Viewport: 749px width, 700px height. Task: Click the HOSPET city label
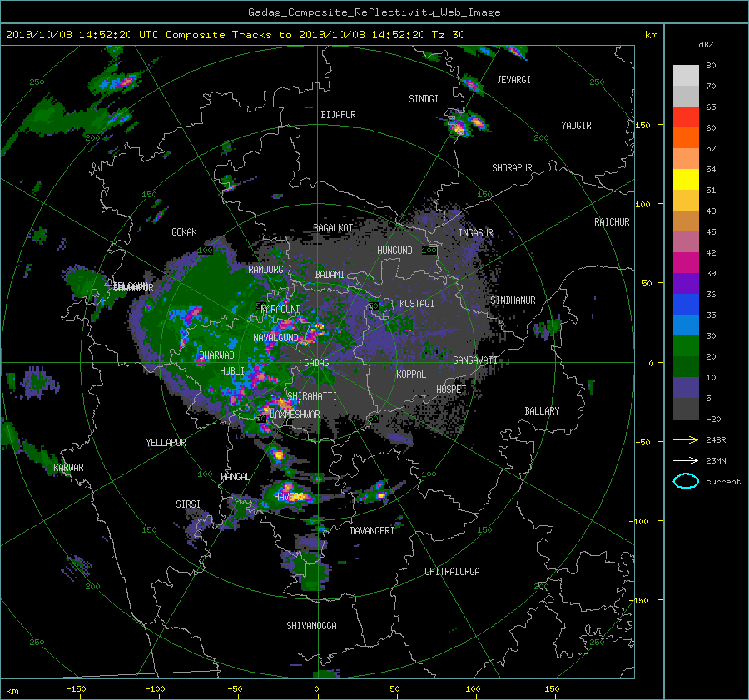pos(451,390)
